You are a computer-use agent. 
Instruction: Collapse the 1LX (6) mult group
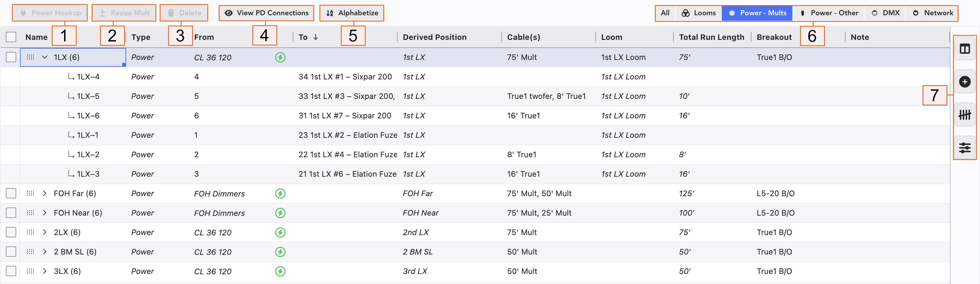(x=44, y=57)
